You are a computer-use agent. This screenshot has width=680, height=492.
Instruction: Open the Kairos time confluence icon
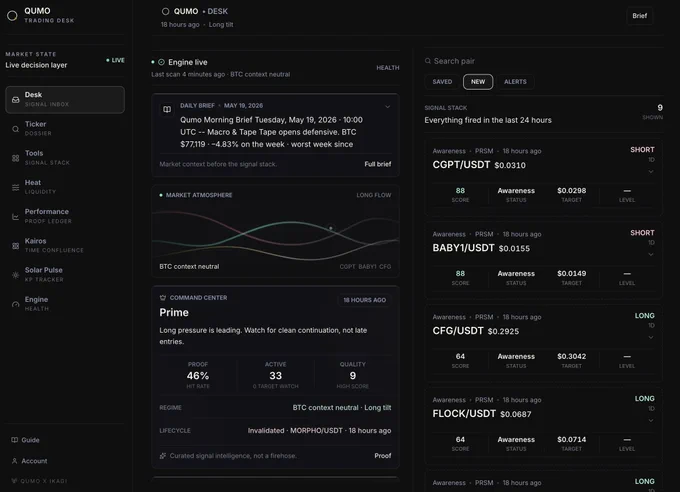[16, 246]
